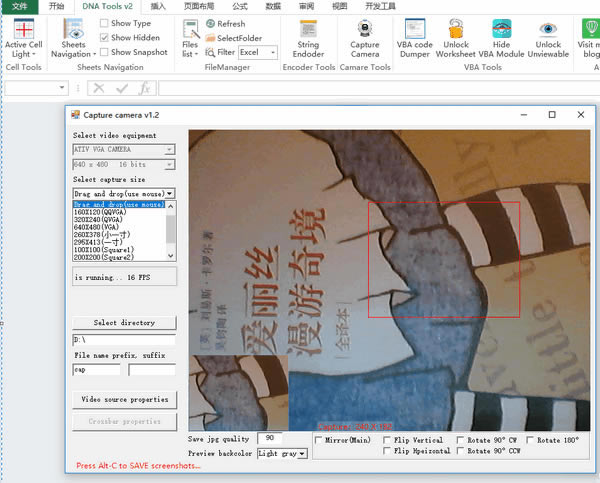600x483 pixels.
Task: Click the Capture camera window title icon
Action: pos(75,115)
